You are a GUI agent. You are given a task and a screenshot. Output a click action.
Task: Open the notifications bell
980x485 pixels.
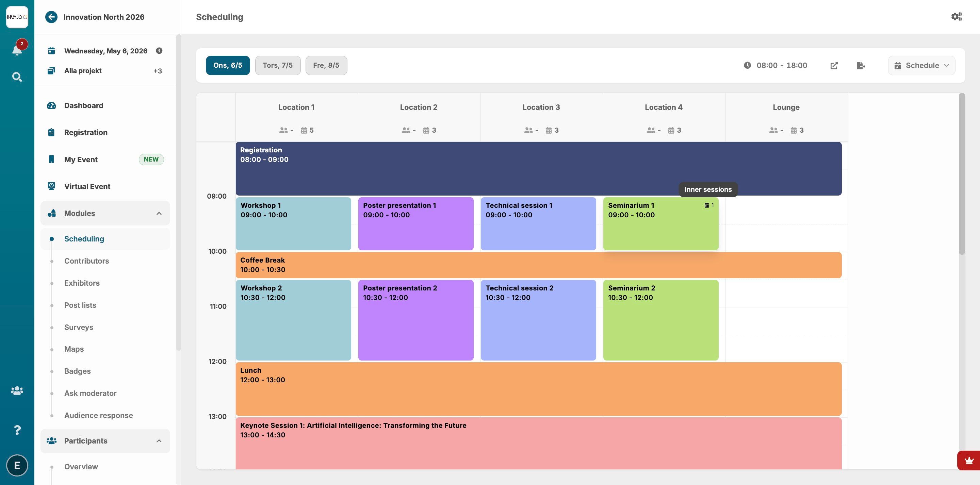tap(17, 50)
